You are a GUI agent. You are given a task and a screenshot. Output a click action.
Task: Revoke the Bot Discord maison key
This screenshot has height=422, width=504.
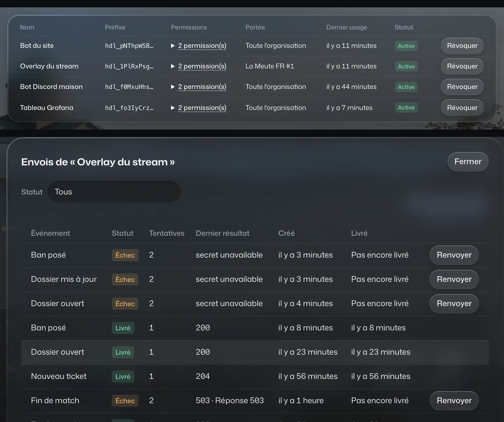(x=462, y=87)
